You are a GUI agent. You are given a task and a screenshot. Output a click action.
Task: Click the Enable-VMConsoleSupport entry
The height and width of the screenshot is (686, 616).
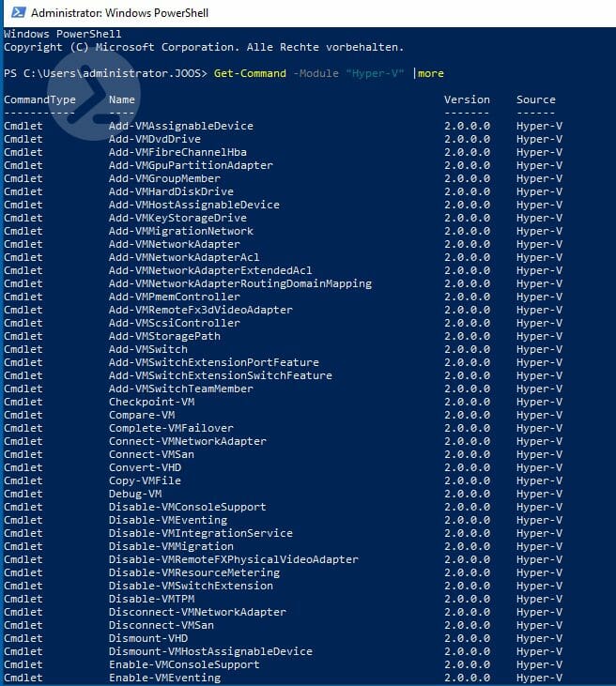coord(184,664)
